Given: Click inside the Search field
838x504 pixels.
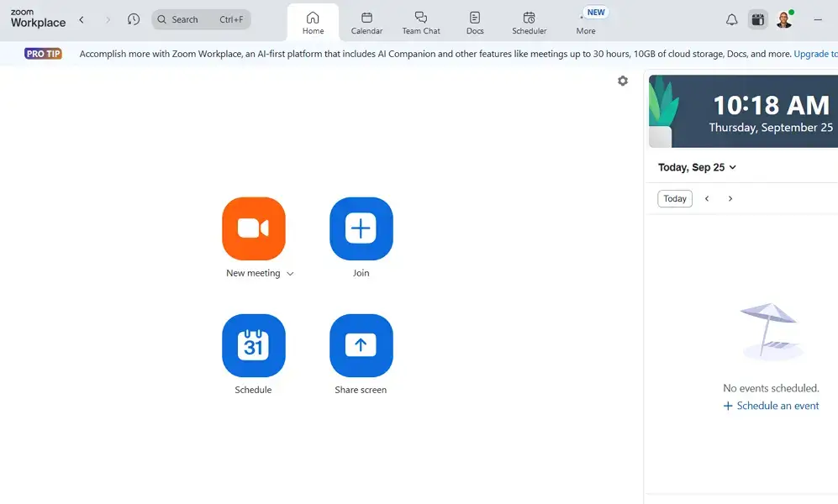Looking at the screenshot, I should [202, 18].
